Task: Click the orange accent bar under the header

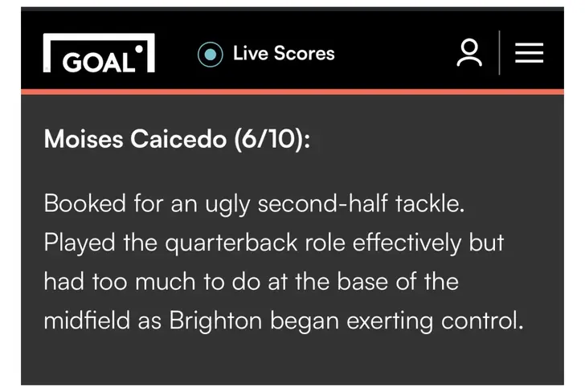Action: click(x=292, y=92)
